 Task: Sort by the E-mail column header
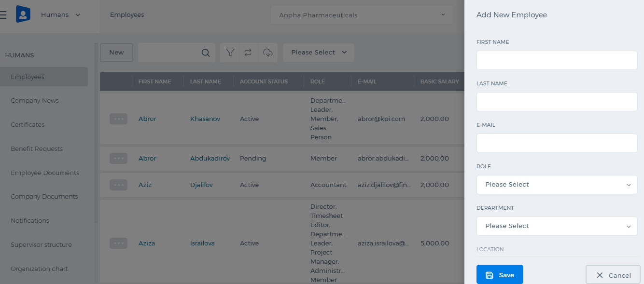367,81
